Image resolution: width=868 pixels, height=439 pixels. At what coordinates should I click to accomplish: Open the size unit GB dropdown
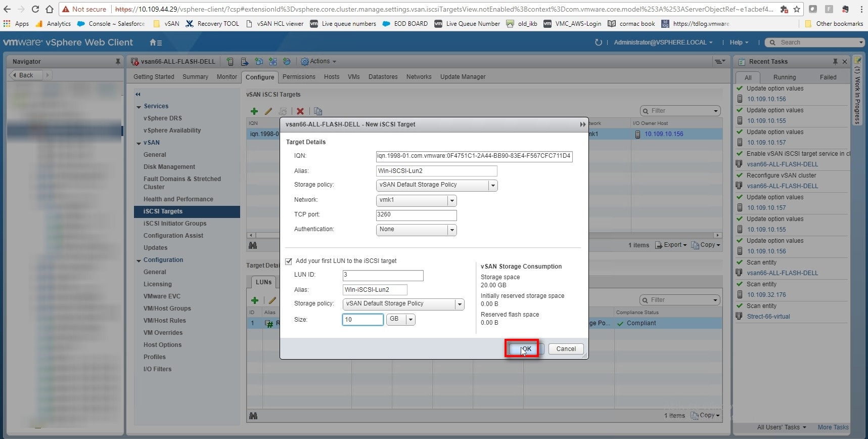pos(410,320)
